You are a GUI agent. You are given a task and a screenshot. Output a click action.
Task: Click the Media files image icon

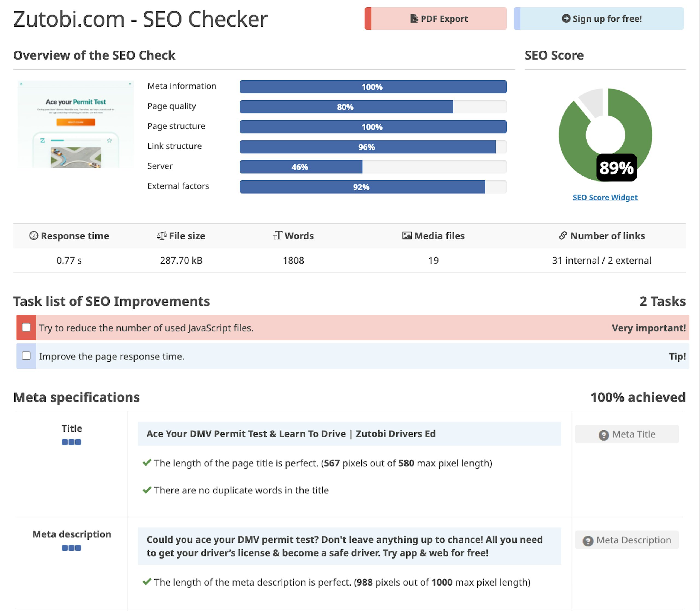407,236
